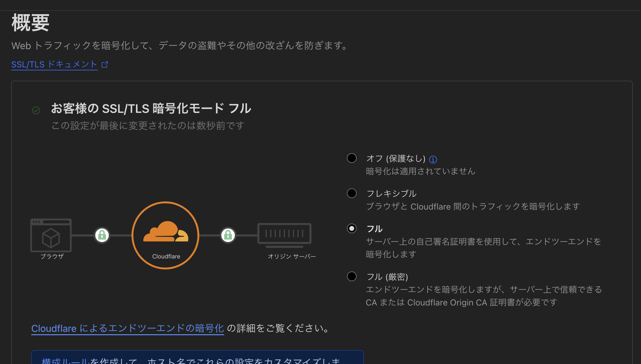This screenshot has width=641, height=364.
Task: Click the lock icon between browser and Cloudflare
Action: click(x=102, y=235)
